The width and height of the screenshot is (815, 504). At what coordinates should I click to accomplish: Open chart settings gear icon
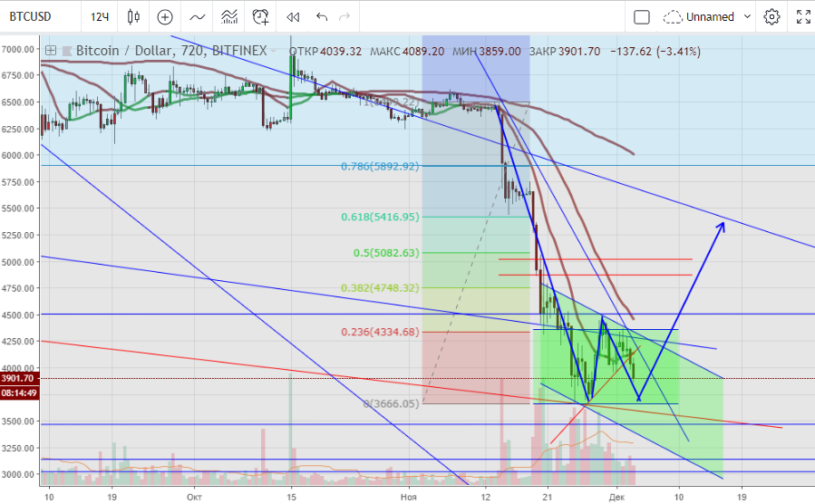[x=771, y=16]
